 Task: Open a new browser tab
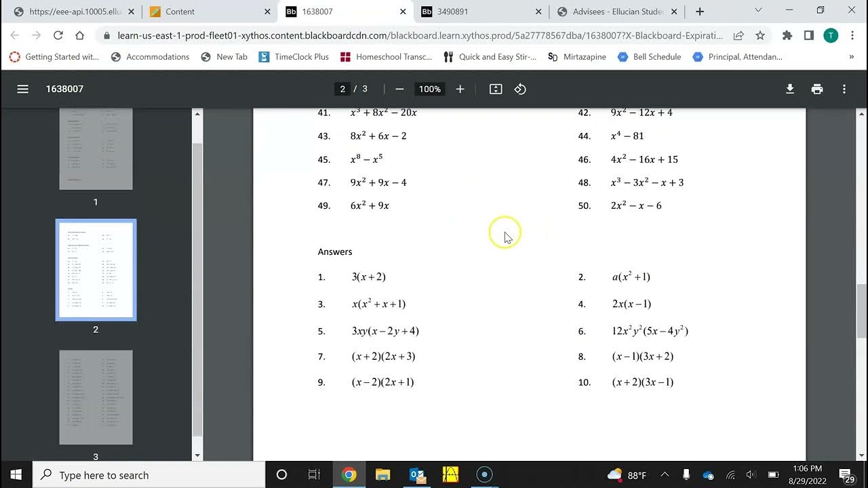(700, 12)
